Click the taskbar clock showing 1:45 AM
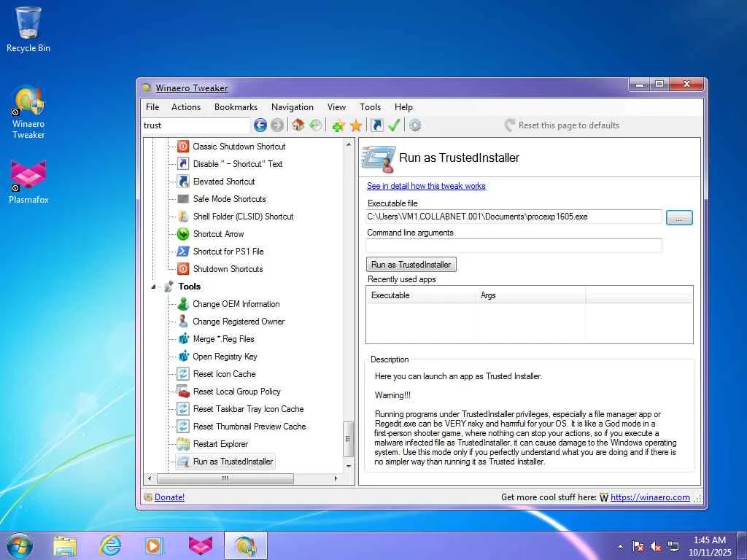747x560 pixels. click(x=709, y=546)
